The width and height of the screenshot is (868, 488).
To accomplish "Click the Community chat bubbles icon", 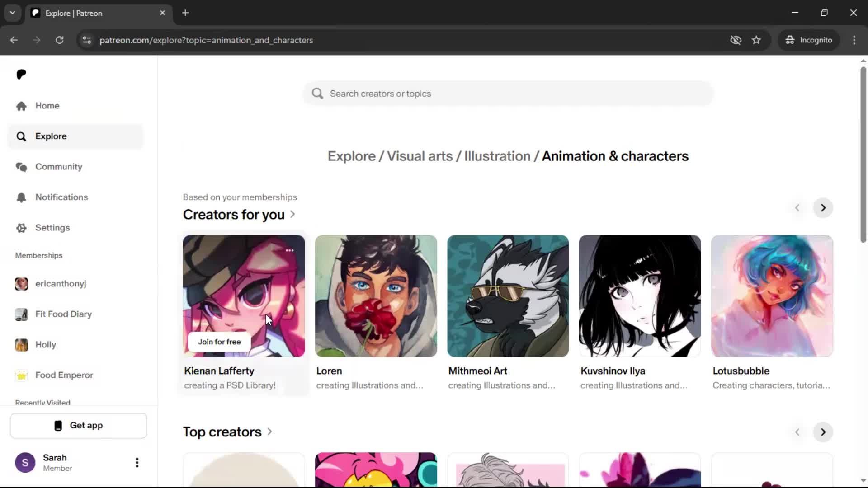I will (21, 167).
